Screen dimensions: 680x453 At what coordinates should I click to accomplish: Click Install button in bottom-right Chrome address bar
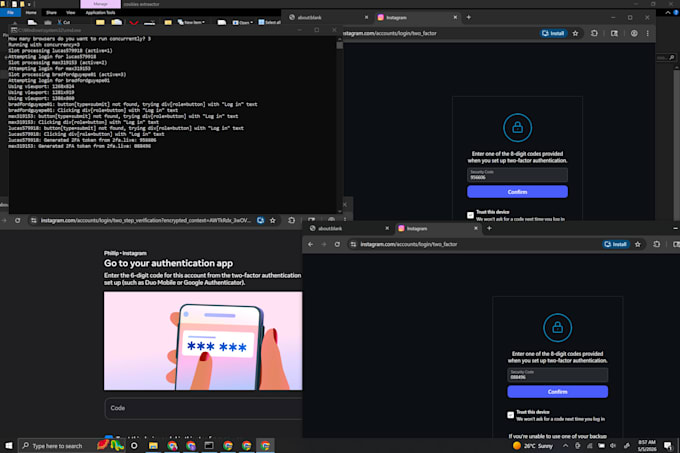pos(616,244)
